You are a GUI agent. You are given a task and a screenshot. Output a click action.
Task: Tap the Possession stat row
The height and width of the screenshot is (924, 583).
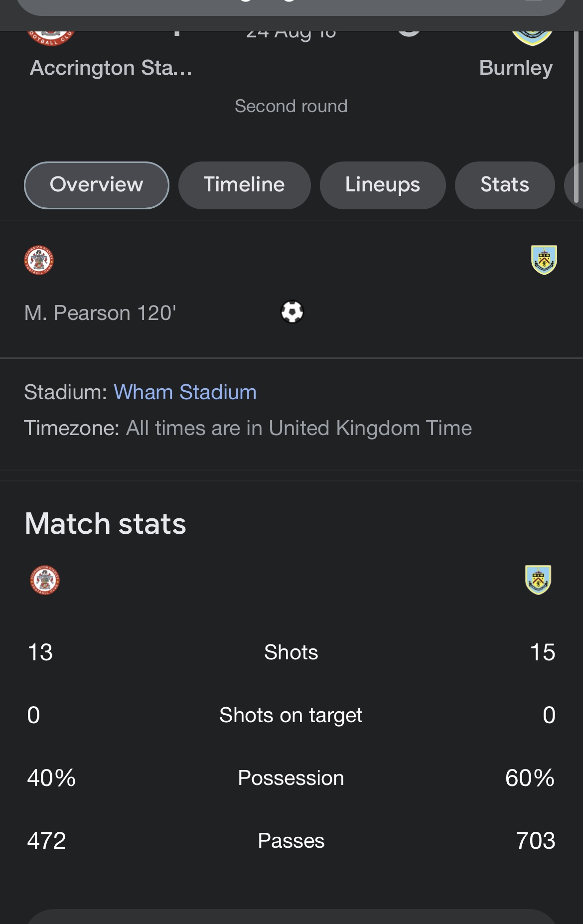click(x=291, y=778)
